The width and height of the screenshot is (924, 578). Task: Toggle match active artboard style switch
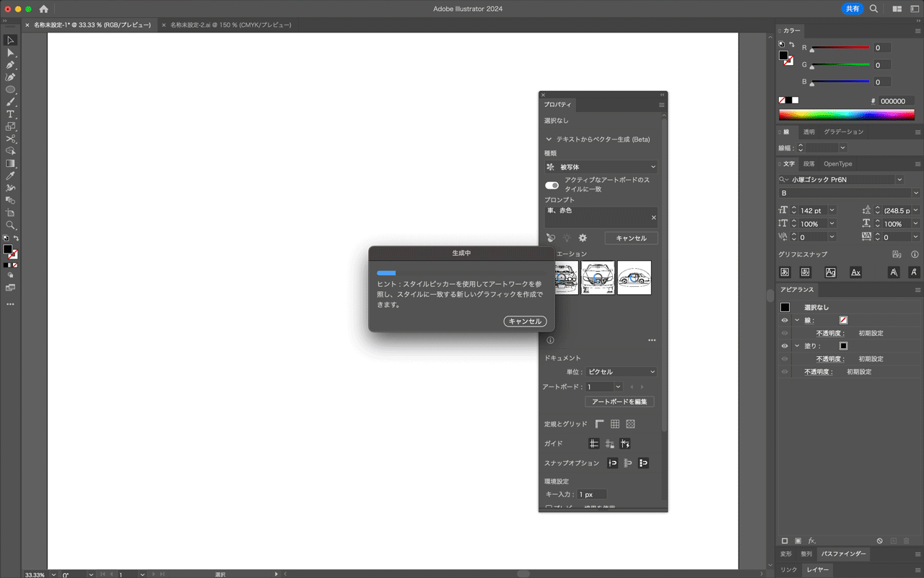tap(552, 185)
